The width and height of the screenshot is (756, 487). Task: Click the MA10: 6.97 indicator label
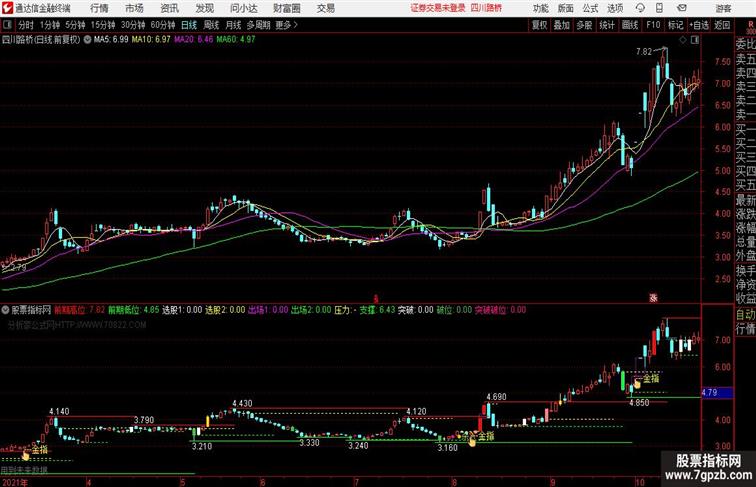151,40
